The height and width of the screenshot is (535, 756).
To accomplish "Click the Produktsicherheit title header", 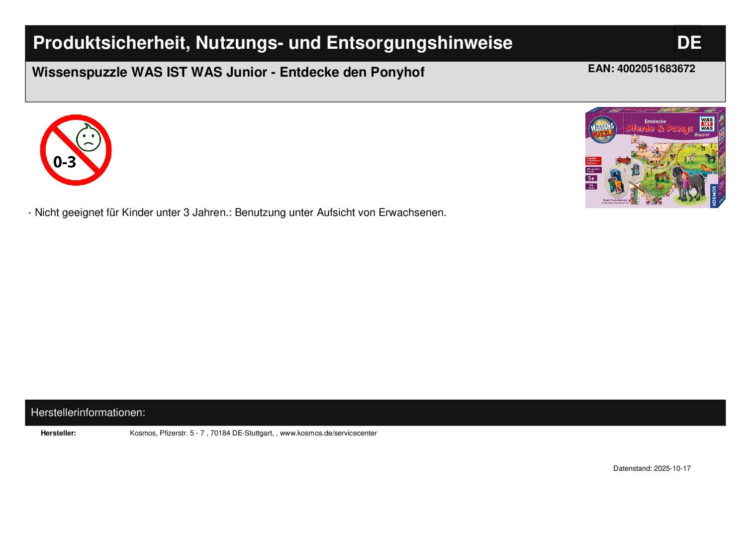I will tap(273, 43).
